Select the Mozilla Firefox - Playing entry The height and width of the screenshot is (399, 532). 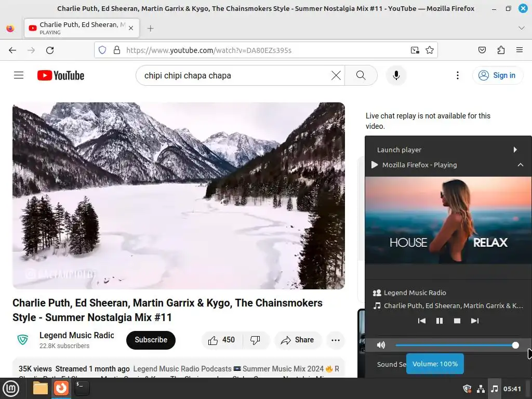[448, 165]
